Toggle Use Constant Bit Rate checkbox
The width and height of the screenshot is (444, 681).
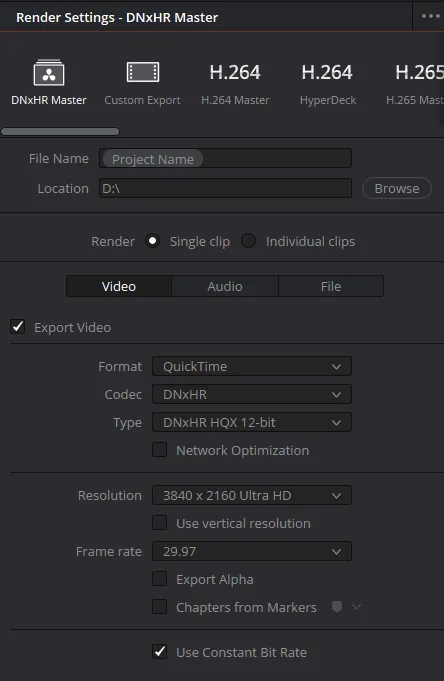(159, 651)
